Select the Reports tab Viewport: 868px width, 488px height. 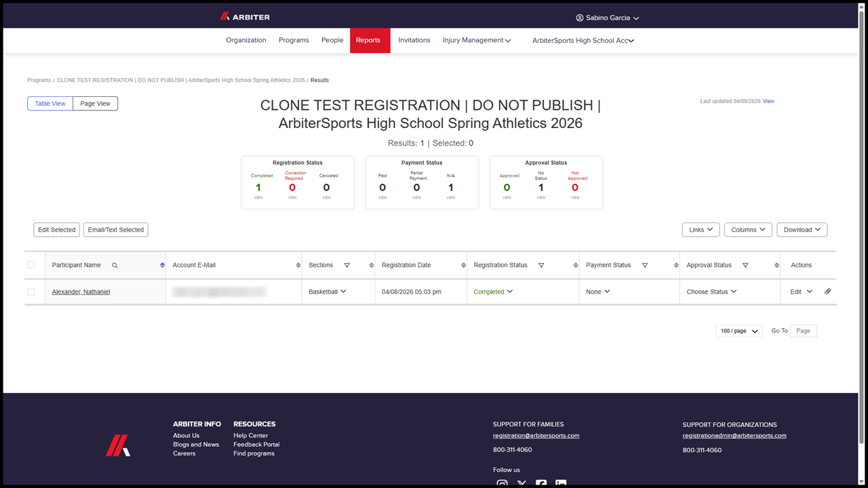[x=370, y=41]
